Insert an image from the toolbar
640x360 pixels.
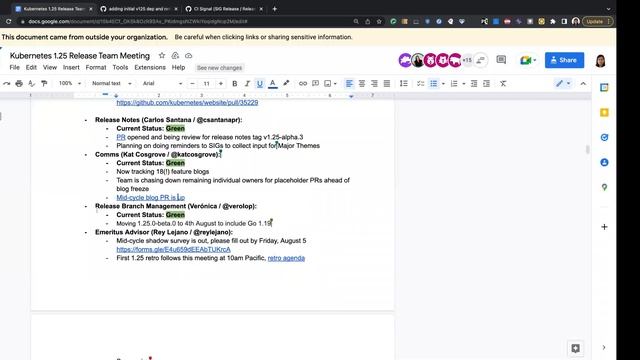click(328, 83)
